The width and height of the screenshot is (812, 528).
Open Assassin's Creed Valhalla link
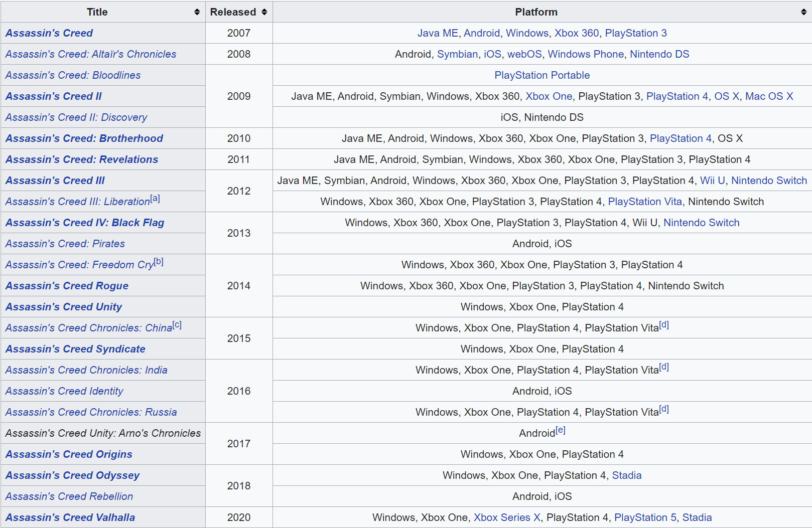coord(70,517)
